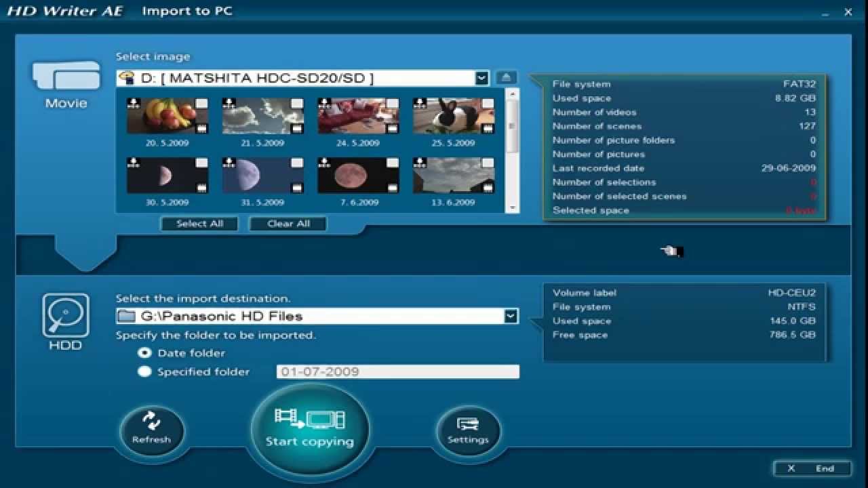Click the thumbnail dated 13.6.2009
The width and height of the screenshot is (868, 488).
tap(454, 176)
